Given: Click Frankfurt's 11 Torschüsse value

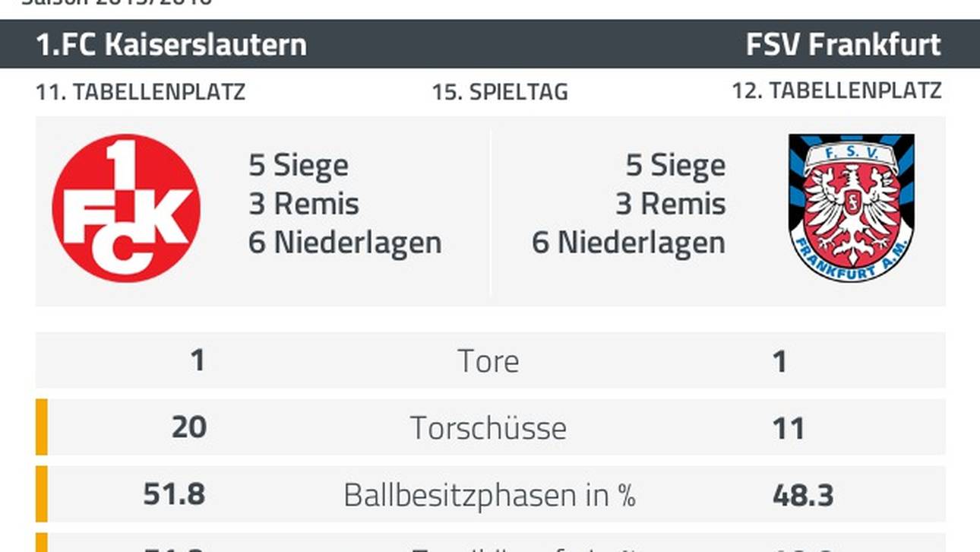Looking at the screenshot, I should [x=788, y=428].
